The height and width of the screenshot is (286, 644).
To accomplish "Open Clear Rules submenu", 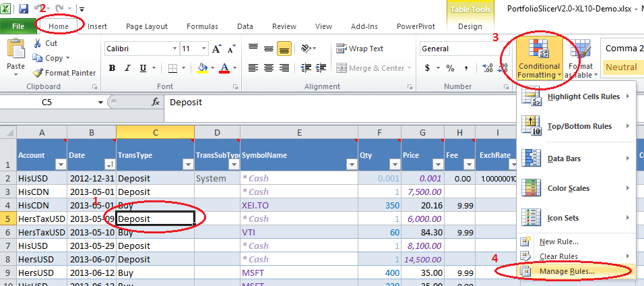I will pos(576,256).
